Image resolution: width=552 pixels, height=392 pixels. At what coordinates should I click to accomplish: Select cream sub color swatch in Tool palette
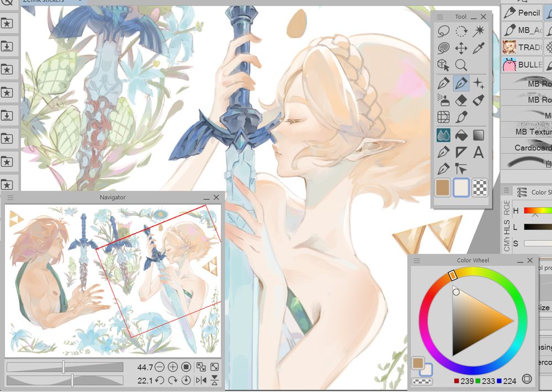[461, 187]
